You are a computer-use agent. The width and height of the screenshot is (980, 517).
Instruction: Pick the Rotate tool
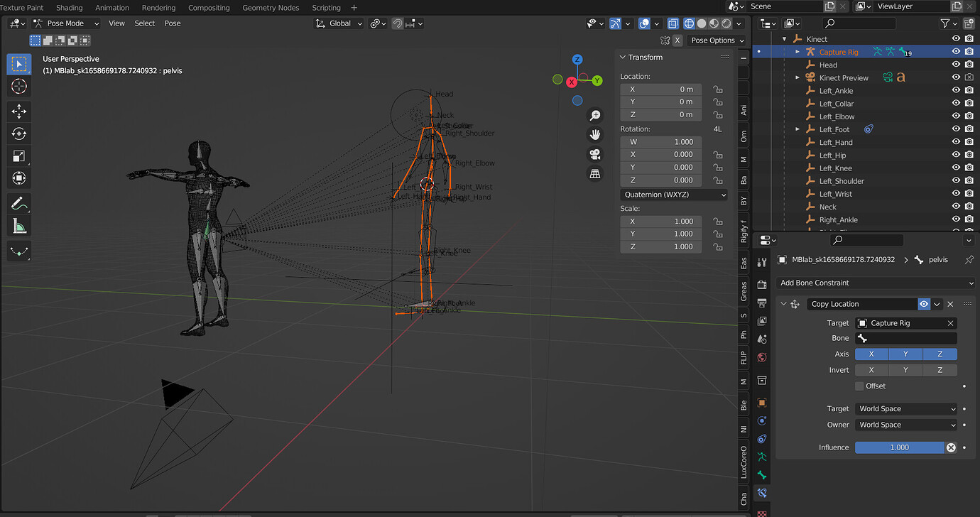coord(19,134)
